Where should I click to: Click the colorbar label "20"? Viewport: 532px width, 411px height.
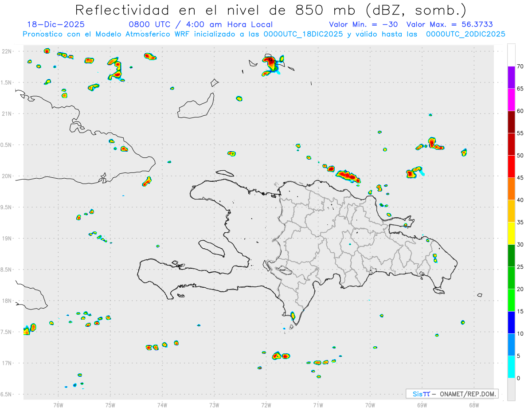[x=520, y=289]
